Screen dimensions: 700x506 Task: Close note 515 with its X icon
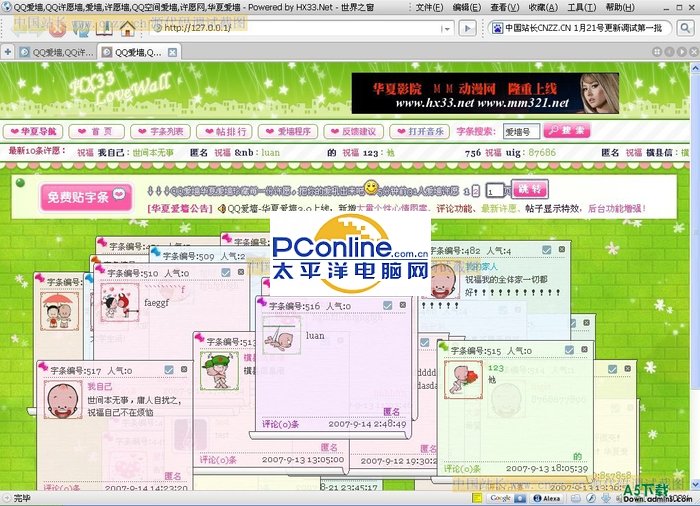pos(584,349)
